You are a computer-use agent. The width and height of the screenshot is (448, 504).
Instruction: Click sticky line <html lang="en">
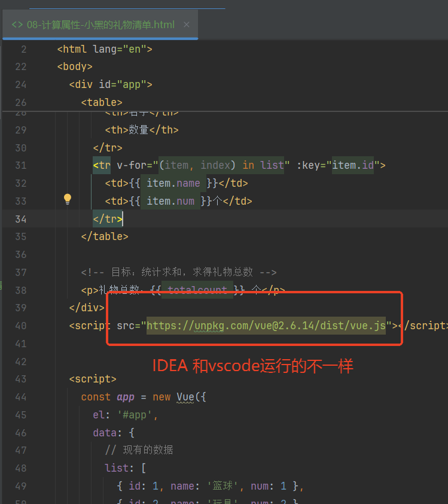tap(105, 49)
